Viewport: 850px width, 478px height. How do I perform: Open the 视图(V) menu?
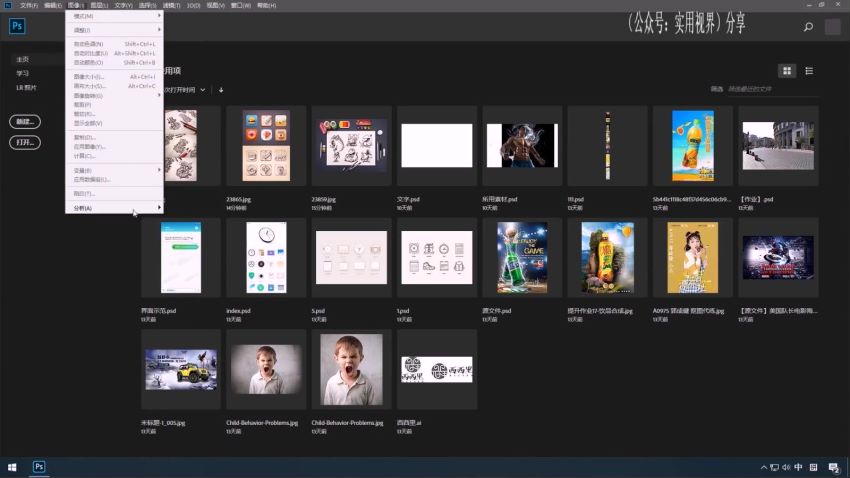tap(215, 5)
